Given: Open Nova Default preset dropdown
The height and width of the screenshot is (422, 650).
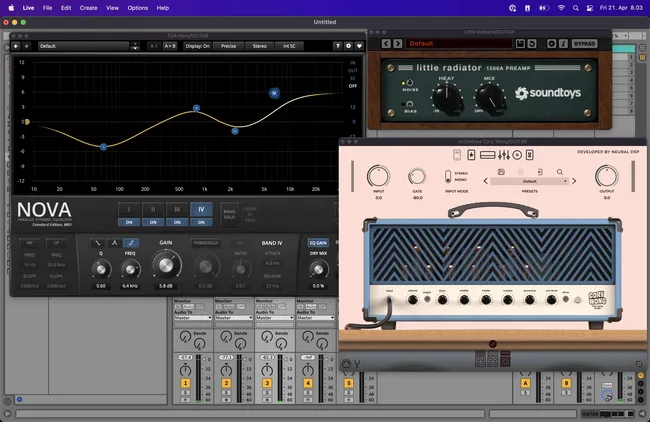Looking at the screenshot, I should (84, 46).
